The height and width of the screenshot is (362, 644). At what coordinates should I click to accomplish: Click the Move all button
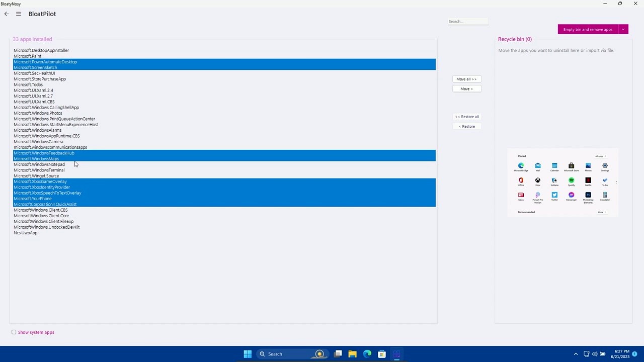pyautogui.click(x=466, y=79)
